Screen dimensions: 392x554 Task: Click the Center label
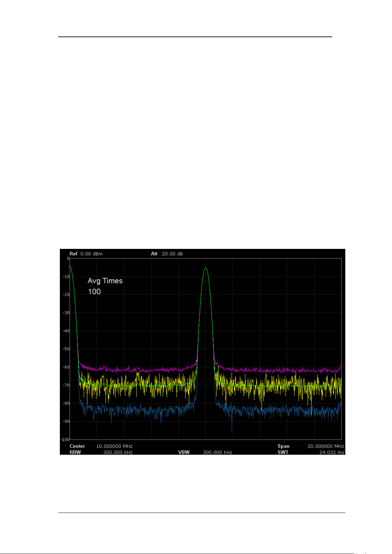click(x=77, y=446)
